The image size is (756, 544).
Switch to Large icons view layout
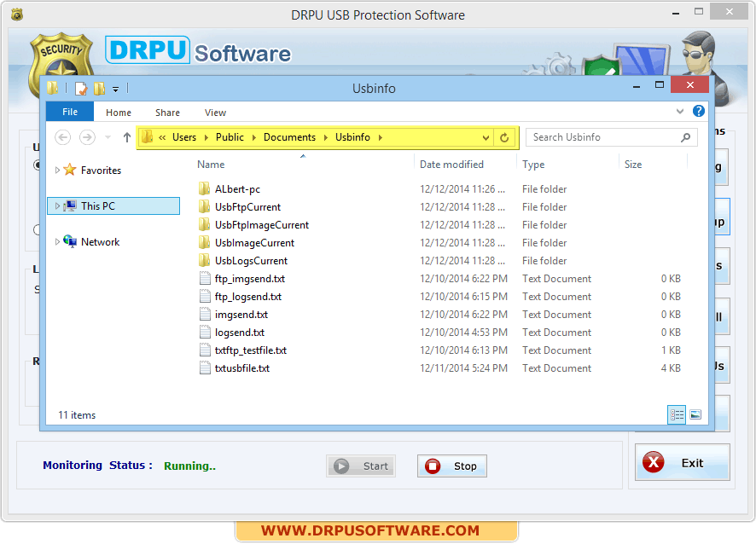coord(695,414)
